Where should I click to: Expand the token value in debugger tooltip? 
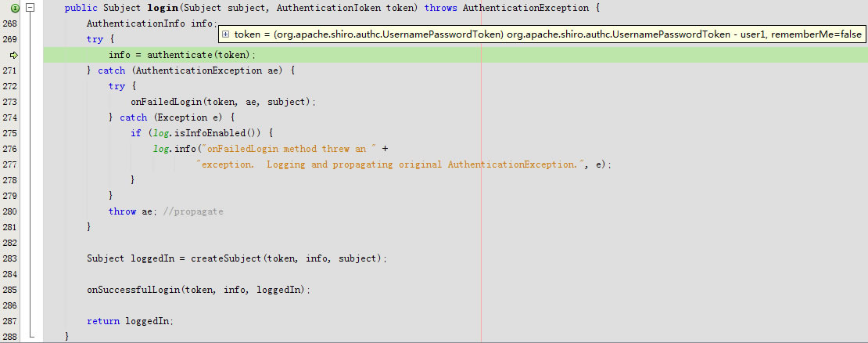click(226, 34)
